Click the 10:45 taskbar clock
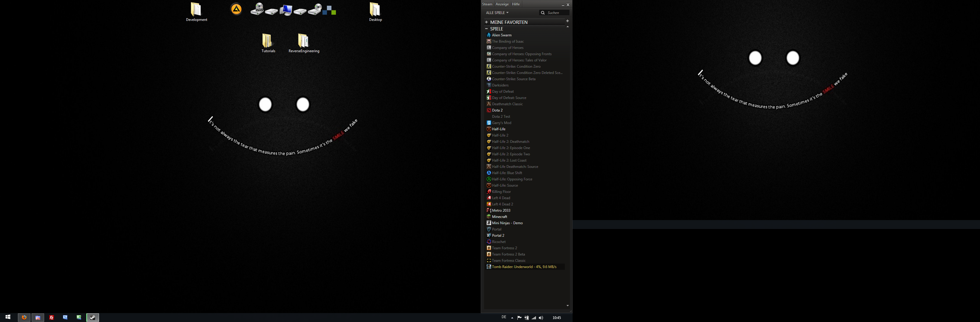This screenshot has width=980, height=322. 557,318
